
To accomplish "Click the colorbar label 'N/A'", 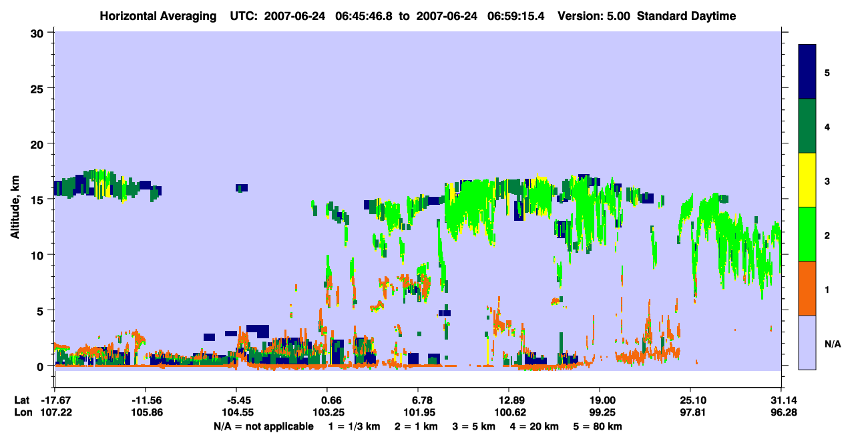I will point(833,344).
